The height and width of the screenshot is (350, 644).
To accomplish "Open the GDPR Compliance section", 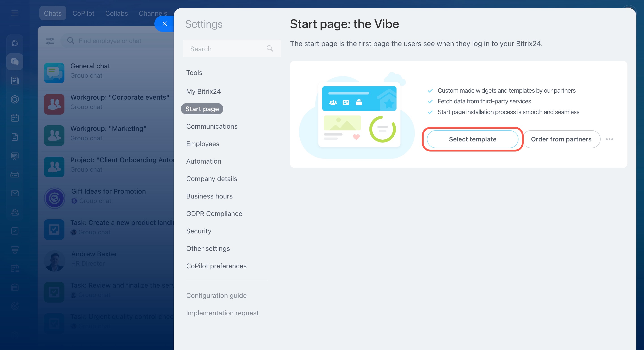I will click(x=214, y=214).
